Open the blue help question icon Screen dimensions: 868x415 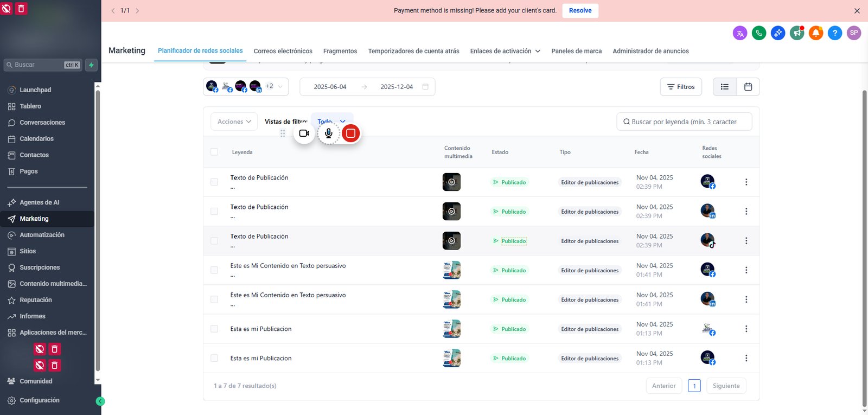(835, 33)
